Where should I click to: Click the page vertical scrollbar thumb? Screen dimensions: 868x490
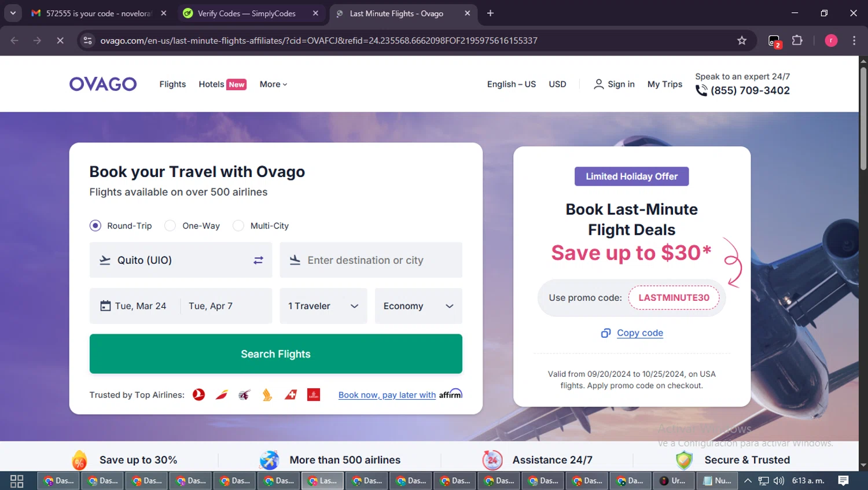(863, 118)
